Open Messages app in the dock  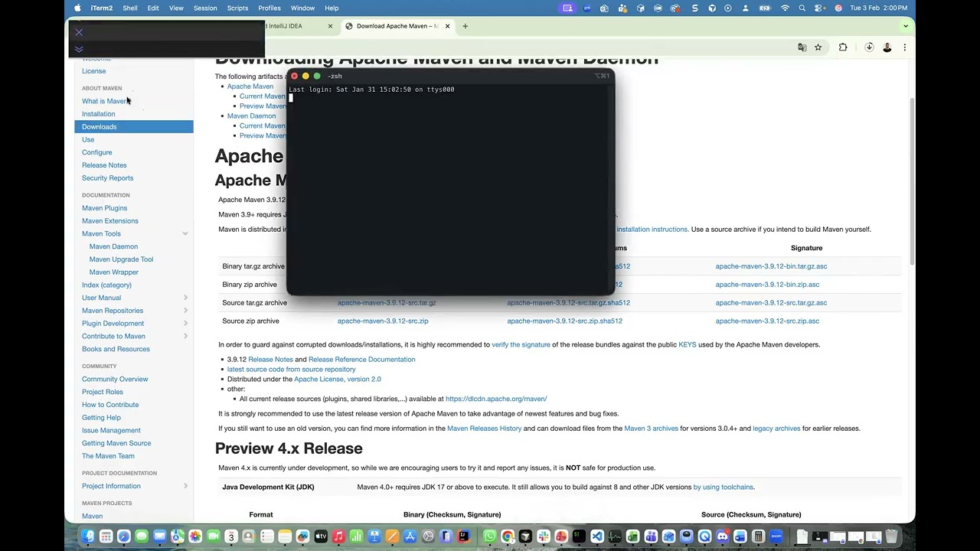142,536
